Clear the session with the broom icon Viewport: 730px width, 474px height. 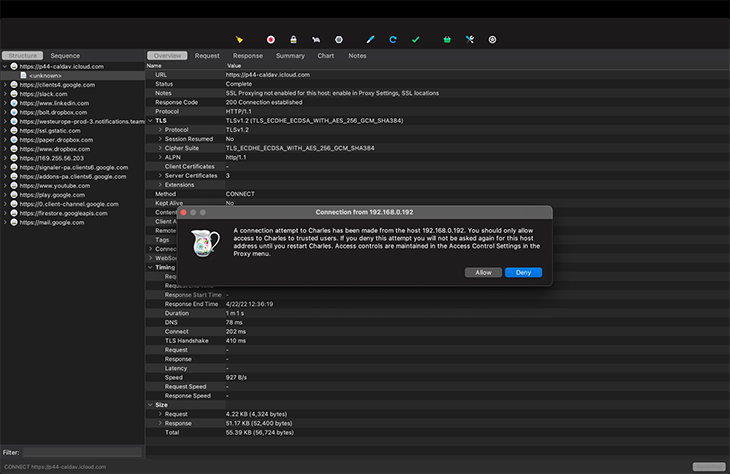pos(239,40)
